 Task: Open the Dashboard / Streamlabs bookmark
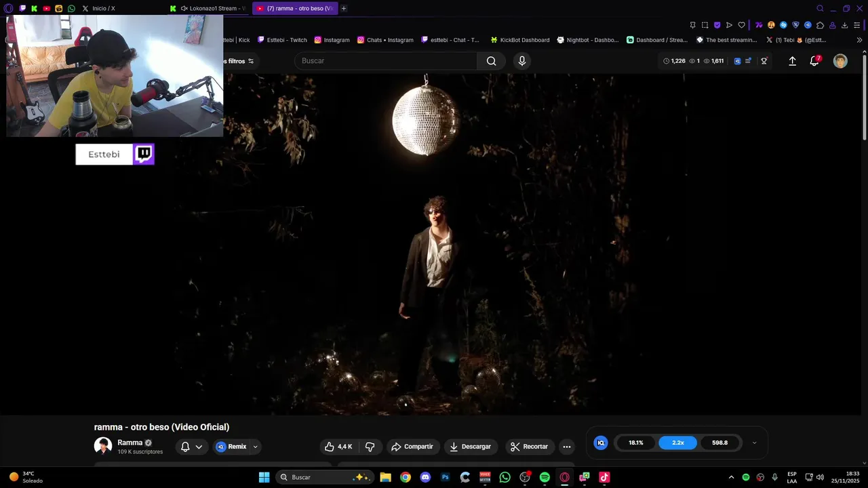click(x=657, y=40)
